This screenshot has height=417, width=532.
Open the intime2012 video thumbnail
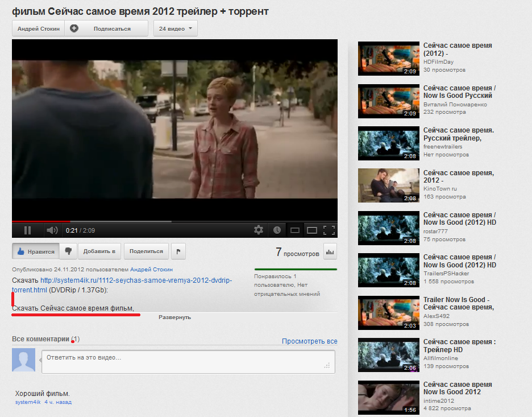click(388, 397)
